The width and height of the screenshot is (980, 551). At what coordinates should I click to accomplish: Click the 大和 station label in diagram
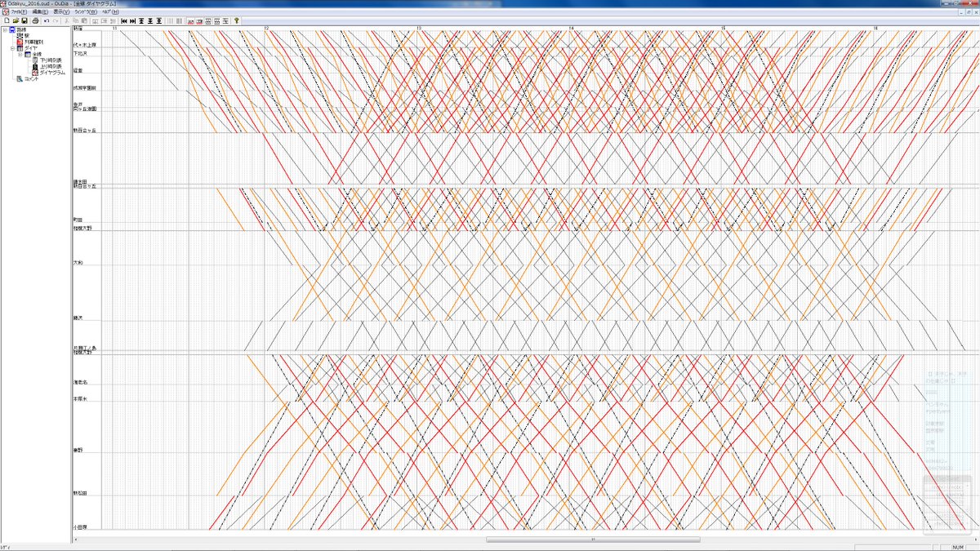coord(78,263)
